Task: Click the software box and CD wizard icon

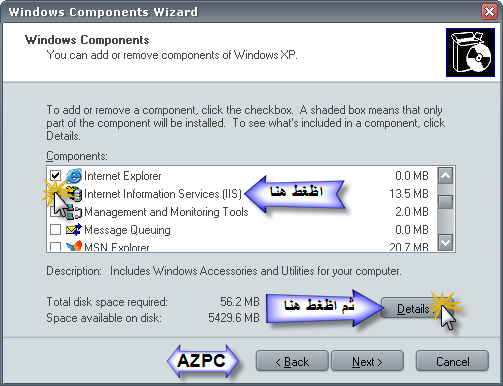Action: tap(470, 52)
